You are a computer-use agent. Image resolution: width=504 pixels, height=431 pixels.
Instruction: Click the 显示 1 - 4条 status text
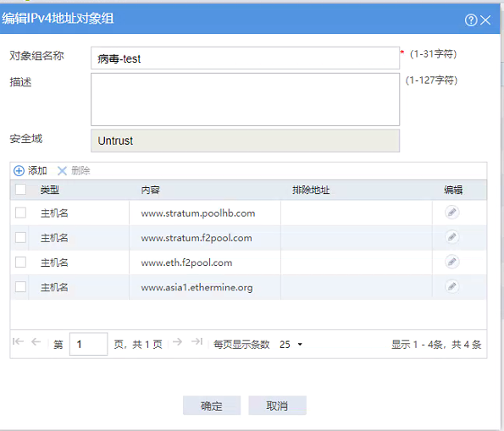pyautogui.click(x=417, y=345)
